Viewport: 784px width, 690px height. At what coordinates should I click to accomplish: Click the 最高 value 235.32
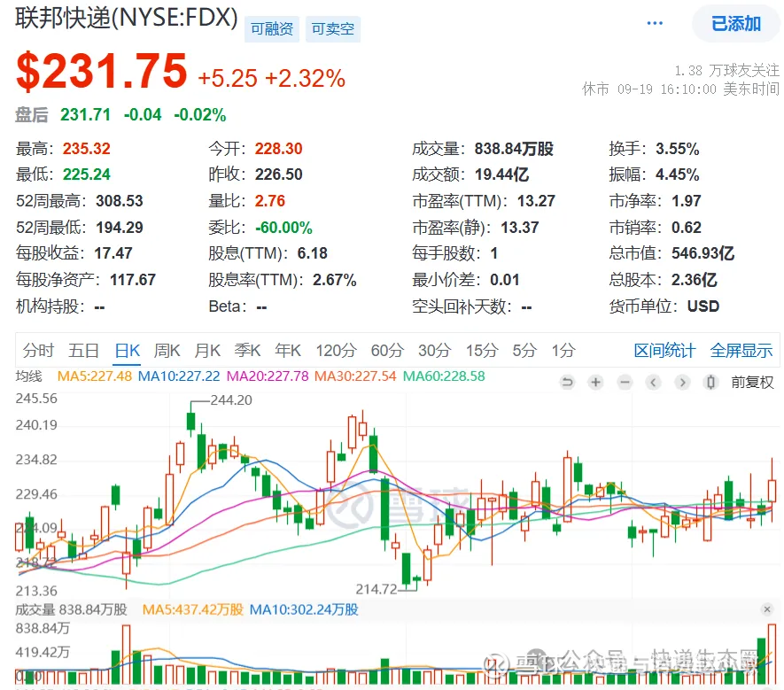coord(87,149)
